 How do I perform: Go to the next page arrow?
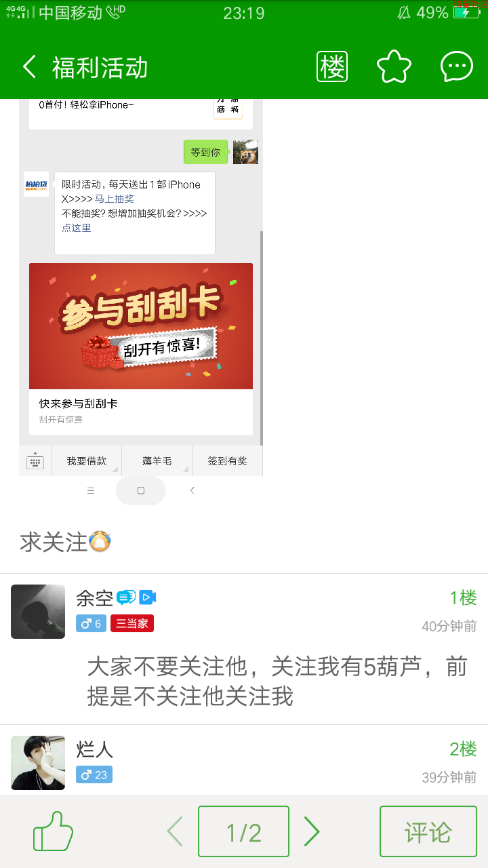[311, 831]
